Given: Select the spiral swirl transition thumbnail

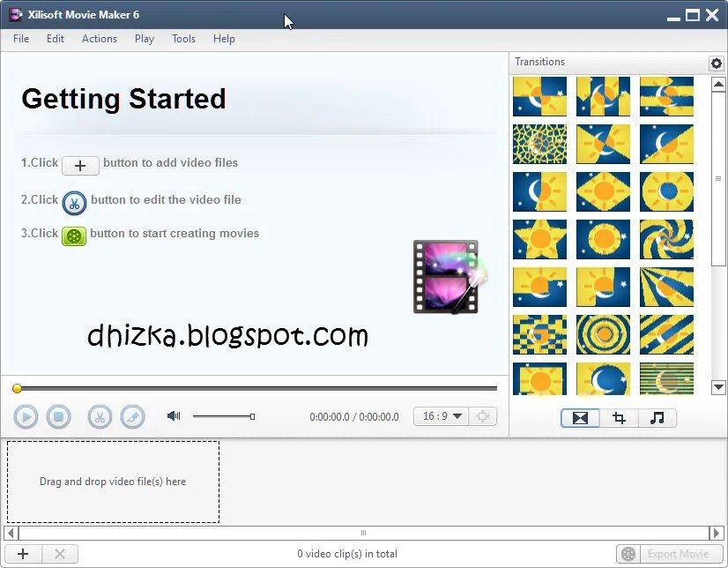Looking at the screenshot, I should click(666, 239).
